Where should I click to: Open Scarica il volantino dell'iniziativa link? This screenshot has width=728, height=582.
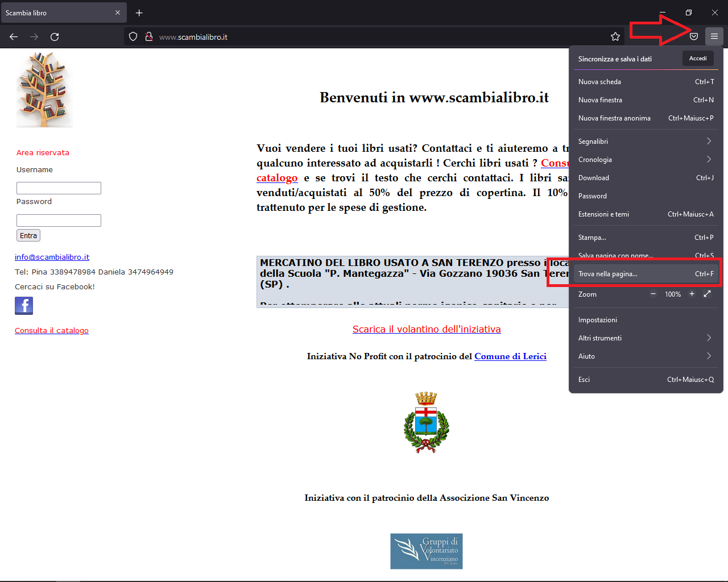point(427,329)
